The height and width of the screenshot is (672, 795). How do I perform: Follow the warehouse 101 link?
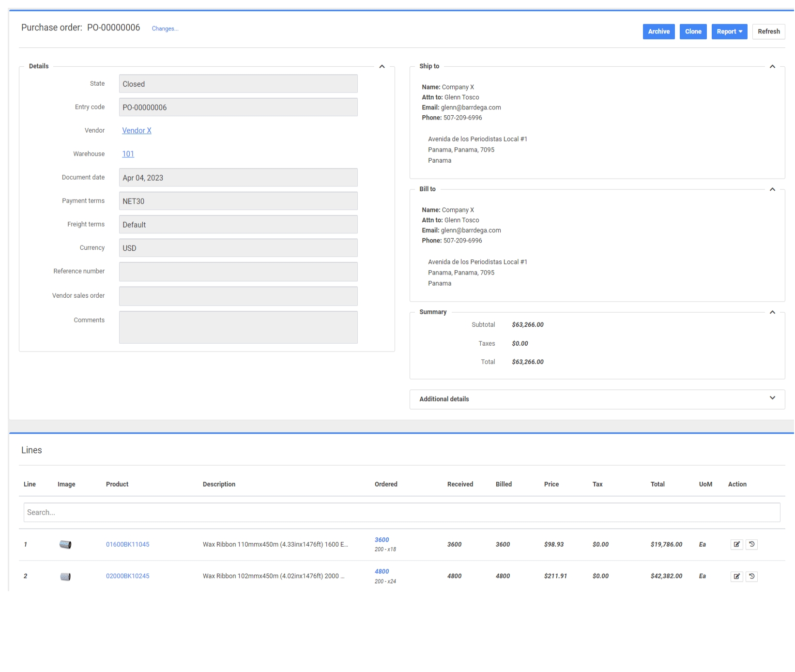point(128,154)
